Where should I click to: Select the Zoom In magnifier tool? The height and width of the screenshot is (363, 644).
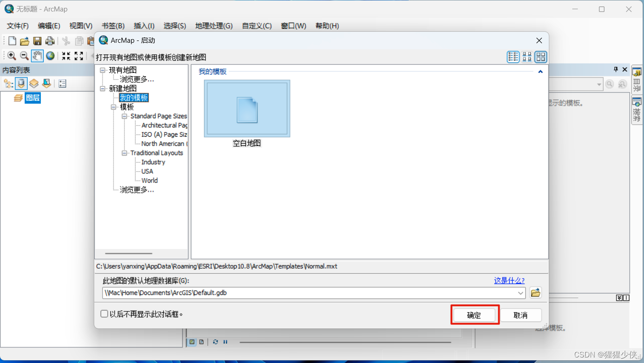point(12,56)
